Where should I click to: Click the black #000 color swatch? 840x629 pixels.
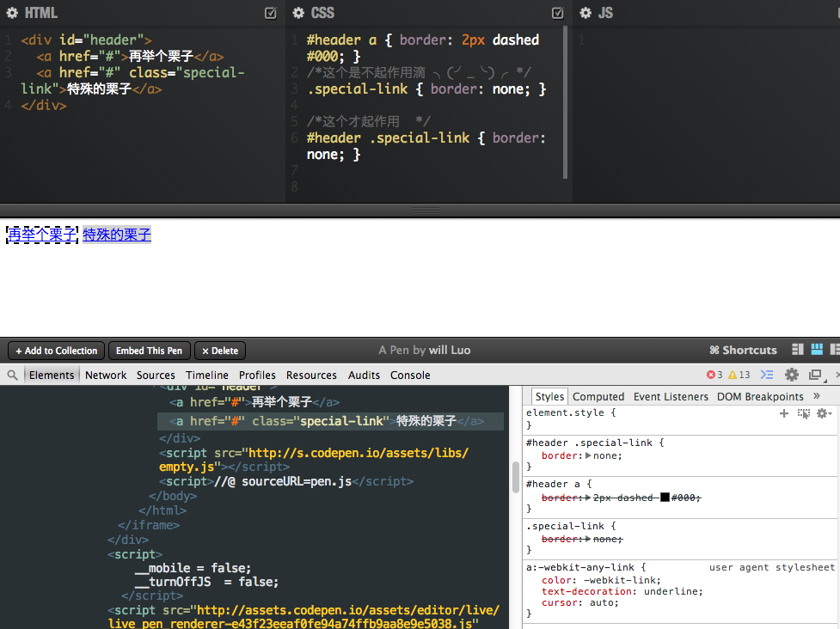pos(665,498)
